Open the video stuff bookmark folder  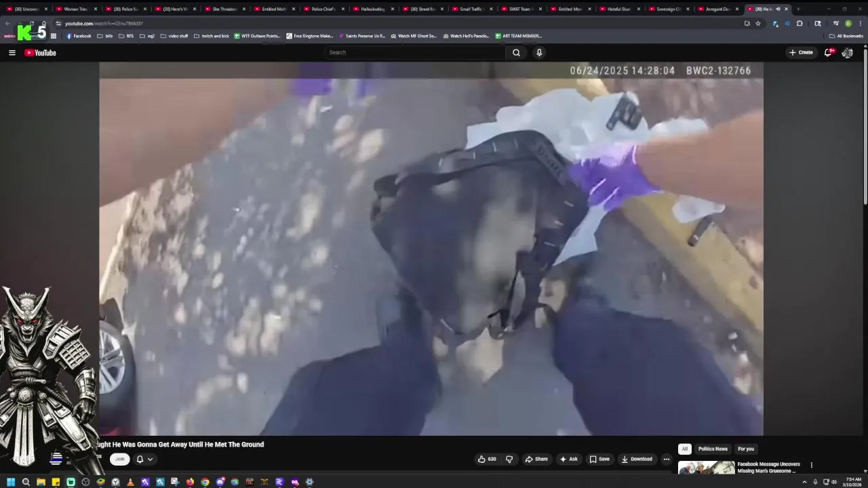pyautogui.click(x=174, y=36)
